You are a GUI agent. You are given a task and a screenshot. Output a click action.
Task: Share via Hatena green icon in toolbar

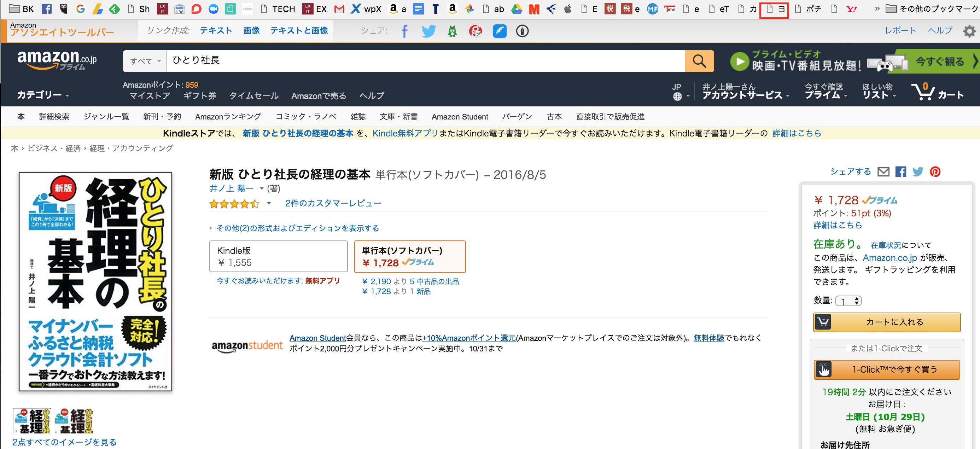[x=452, y=31]
